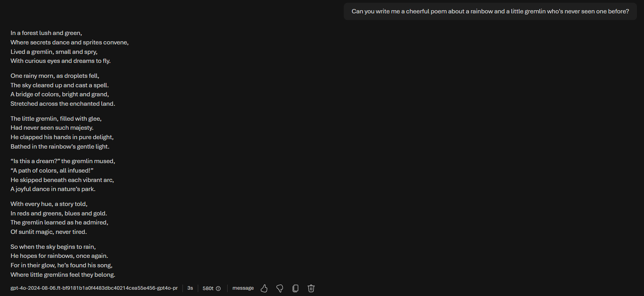
Task: Click line 'Had never seen such majesty.'
Action: click(52, 128)
